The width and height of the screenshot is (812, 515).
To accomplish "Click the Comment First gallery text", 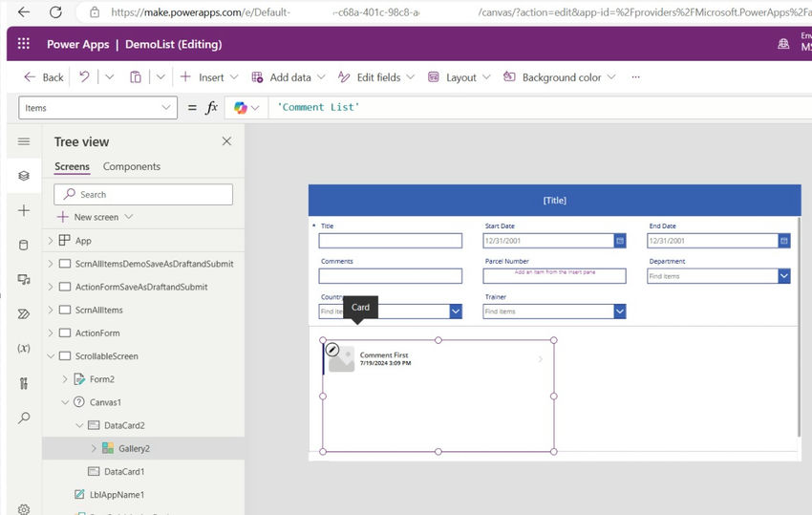I will (x=384, y=354).
